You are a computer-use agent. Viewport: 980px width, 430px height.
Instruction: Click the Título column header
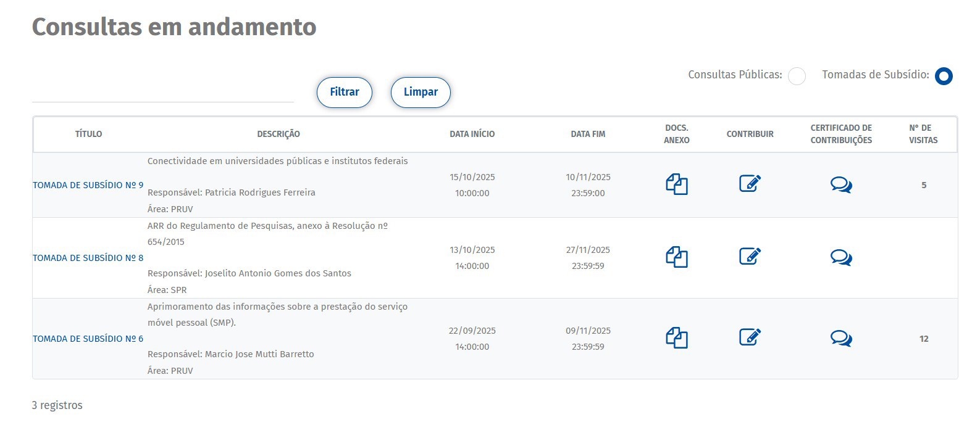tap(88, 134)
